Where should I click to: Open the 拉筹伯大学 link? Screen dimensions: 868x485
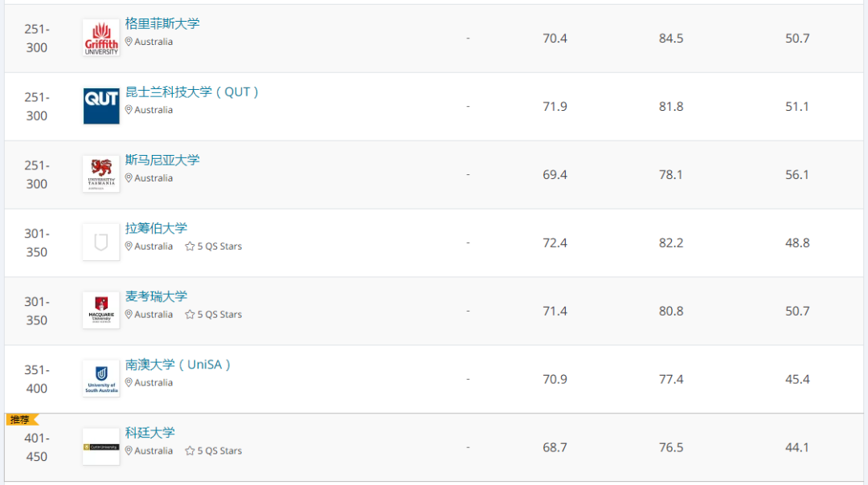coord(156,229)
